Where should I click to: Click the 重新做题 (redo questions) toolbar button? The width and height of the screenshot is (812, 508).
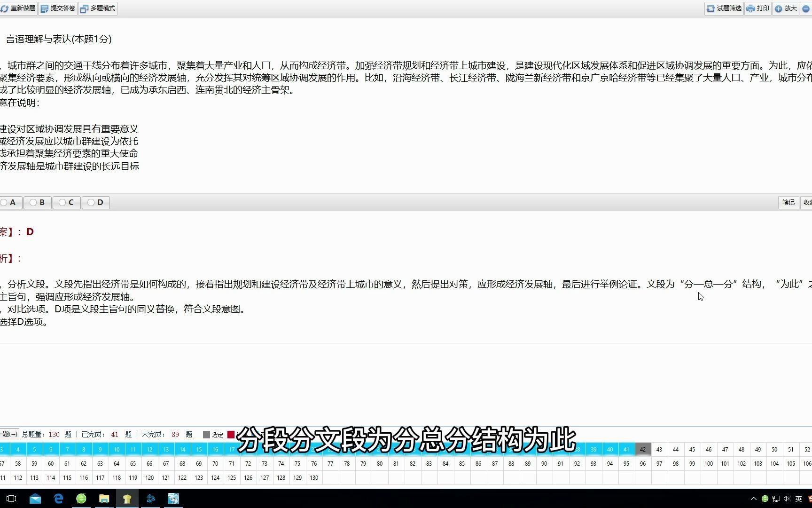tap(18, 8)
